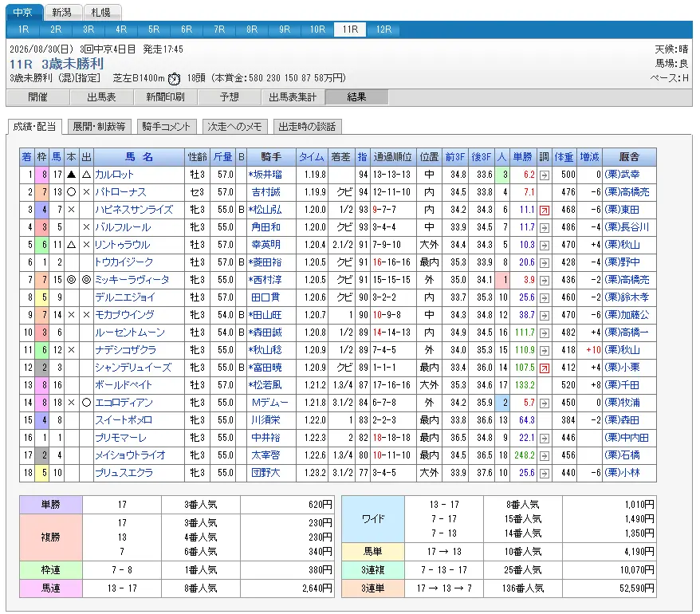The width and height of the screenshot is (700, 614).
Task: Go to race 10R tab
Action: coord(317,30)
